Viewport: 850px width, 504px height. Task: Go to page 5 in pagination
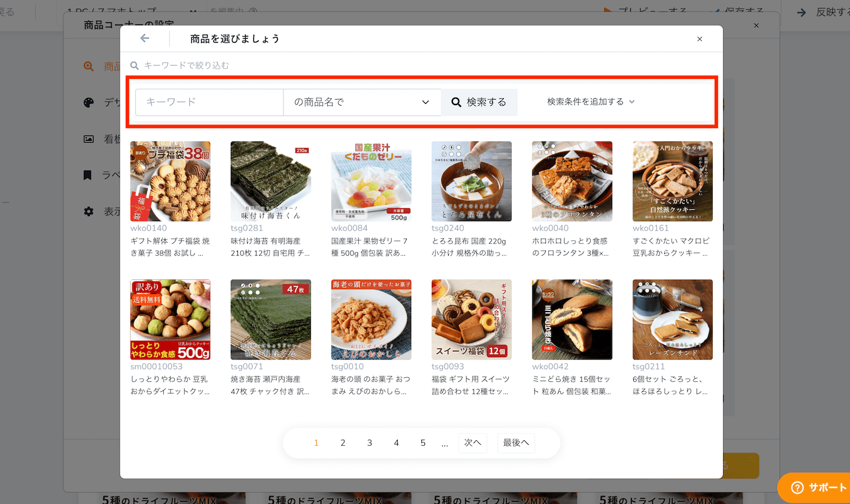tap(423, 443)
